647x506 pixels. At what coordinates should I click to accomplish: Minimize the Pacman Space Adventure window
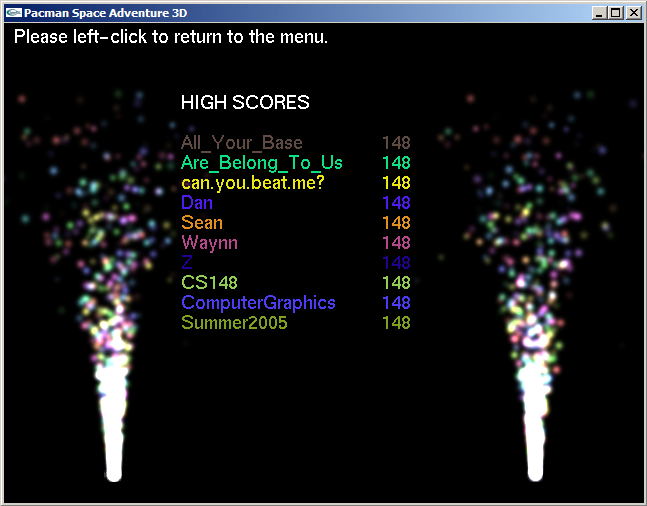click(598, 13)
